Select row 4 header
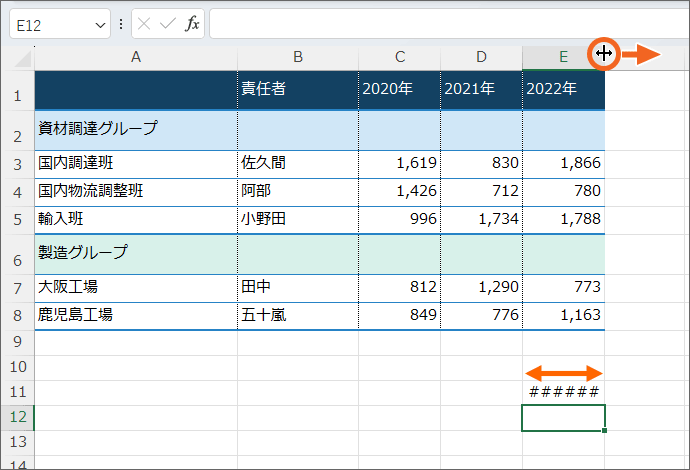Screen dimensions: 690x470 click(18, 192)
